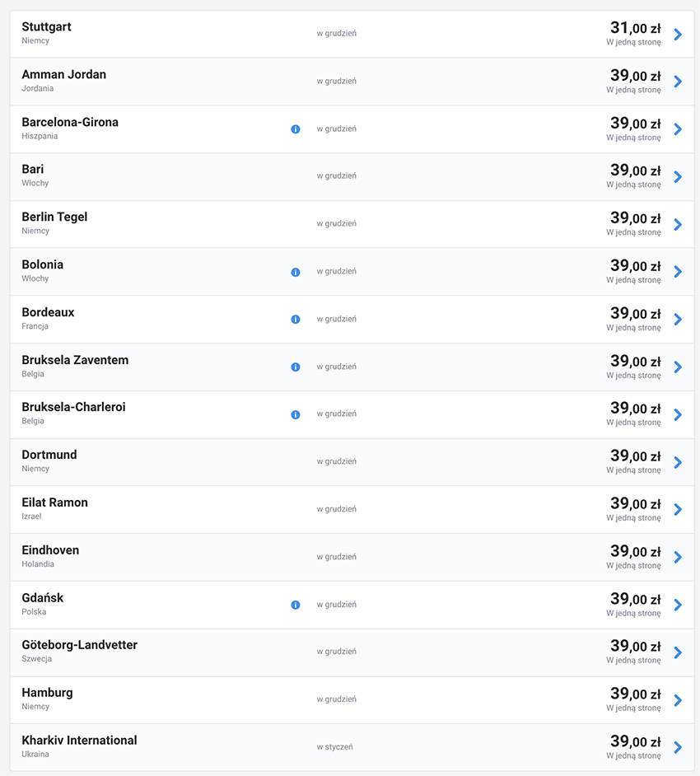Click info icon beside Bruksela-Charleroi
This screenshot has height=776, width=700.
click(x=296, y=414)
